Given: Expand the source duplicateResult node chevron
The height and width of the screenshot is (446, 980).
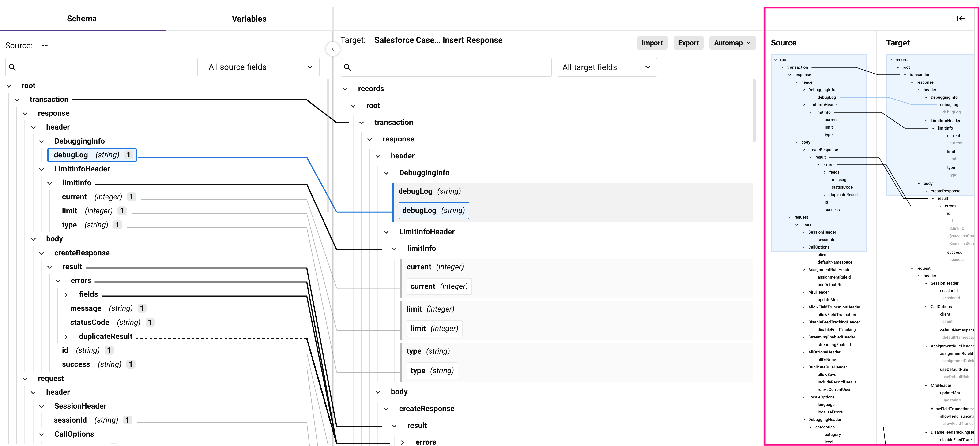Looking at the screenshot, I should tap(66, 337).
